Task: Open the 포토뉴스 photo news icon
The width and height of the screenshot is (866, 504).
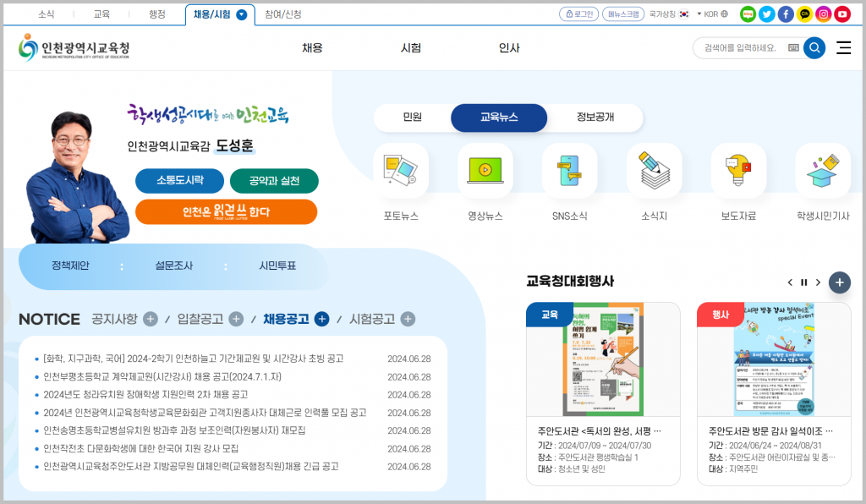Action: (401, 171)
